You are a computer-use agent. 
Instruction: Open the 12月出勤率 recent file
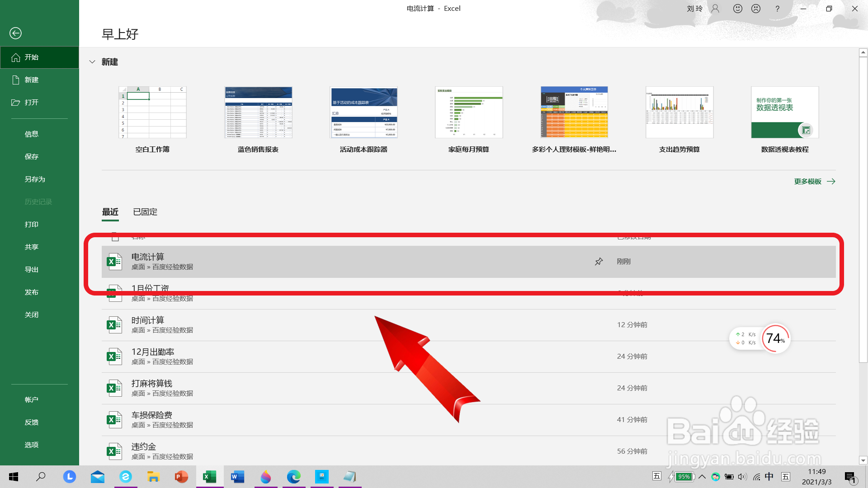pos(153,352)
